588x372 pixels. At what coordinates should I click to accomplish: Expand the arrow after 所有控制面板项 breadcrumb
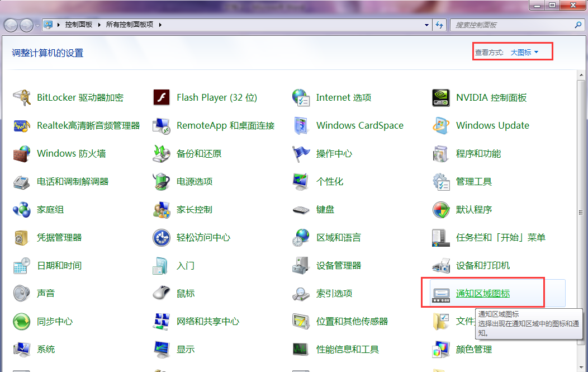pos(160,25)
